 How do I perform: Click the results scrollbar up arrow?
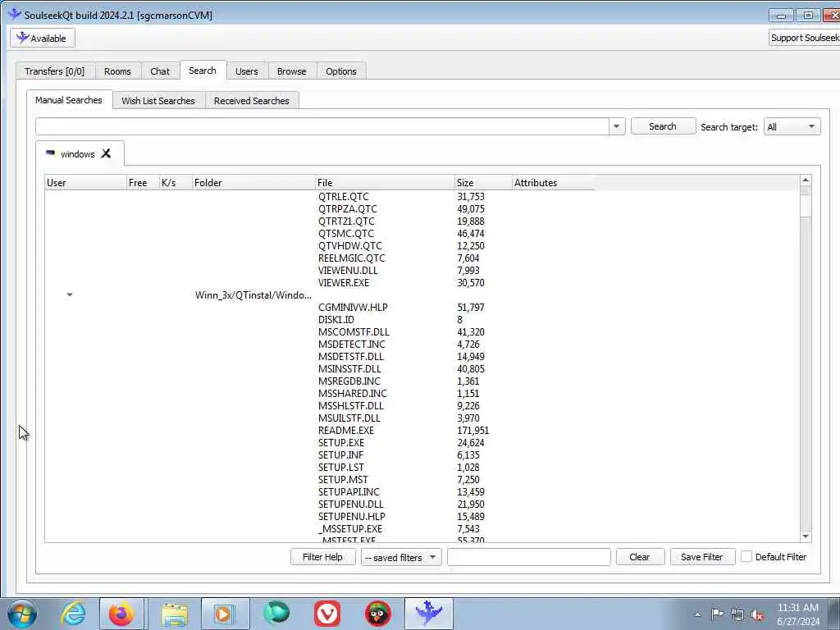(806, 180)
